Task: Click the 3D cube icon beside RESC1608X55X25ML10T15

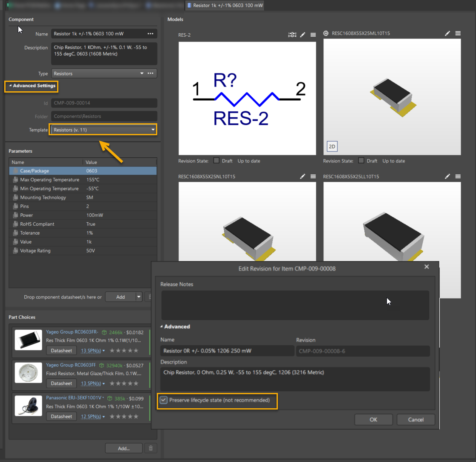Action: (x=326, y=33)
